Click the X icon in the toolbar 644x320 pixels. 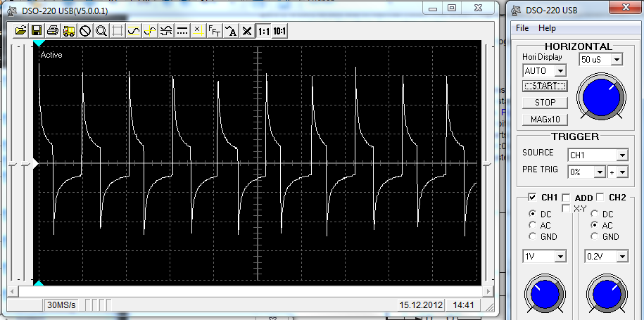(247, 30)
